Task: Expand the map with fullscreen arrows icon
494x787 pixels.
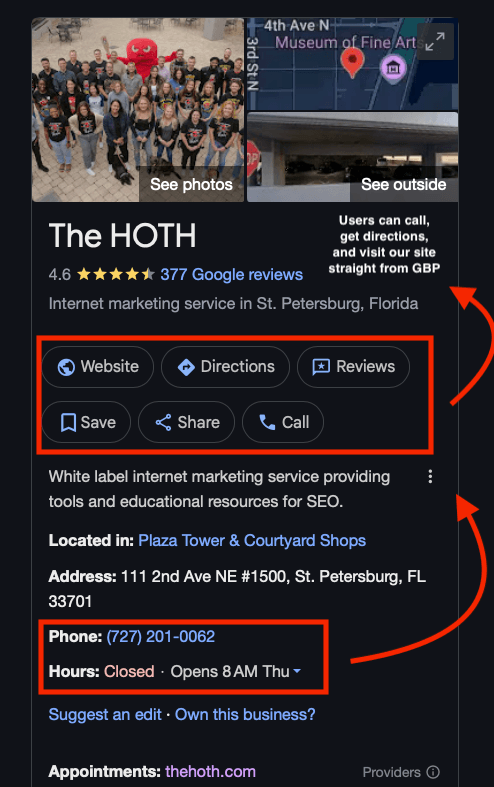Action: (435, 42)
